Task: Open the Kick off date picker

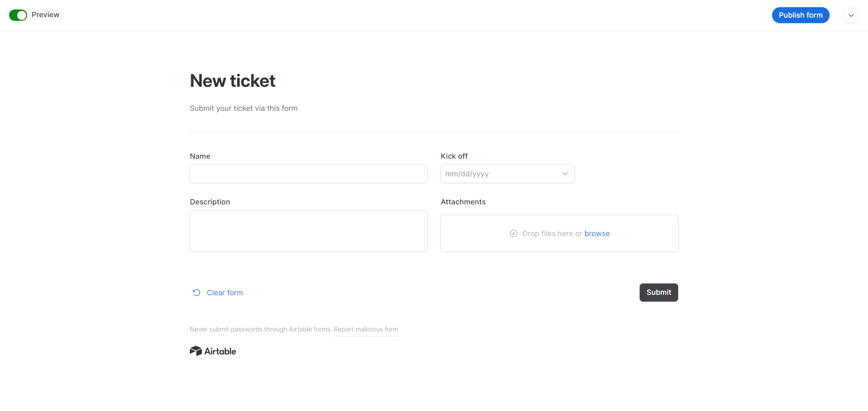Action: click(x=507, y=174)
